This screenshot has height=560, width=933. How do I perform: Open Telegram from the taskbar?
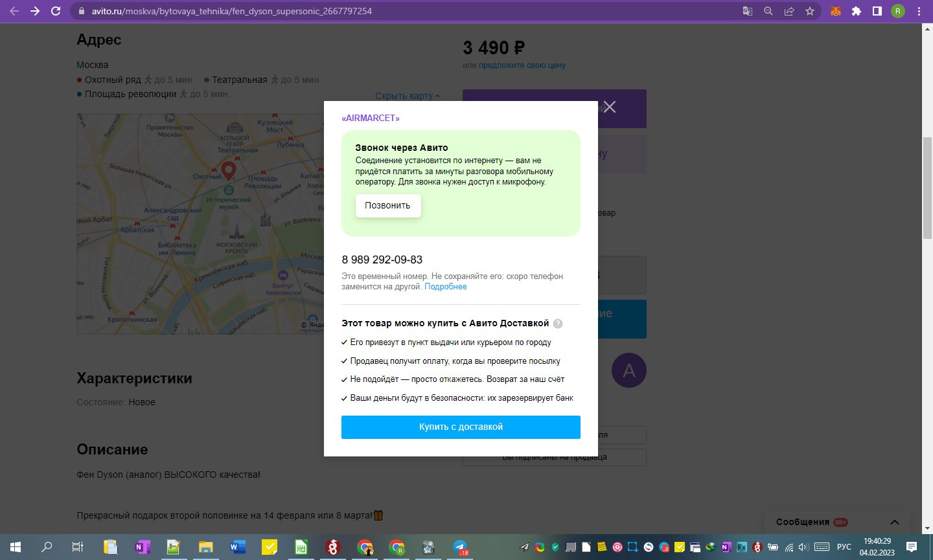click(x=460, y=547)
